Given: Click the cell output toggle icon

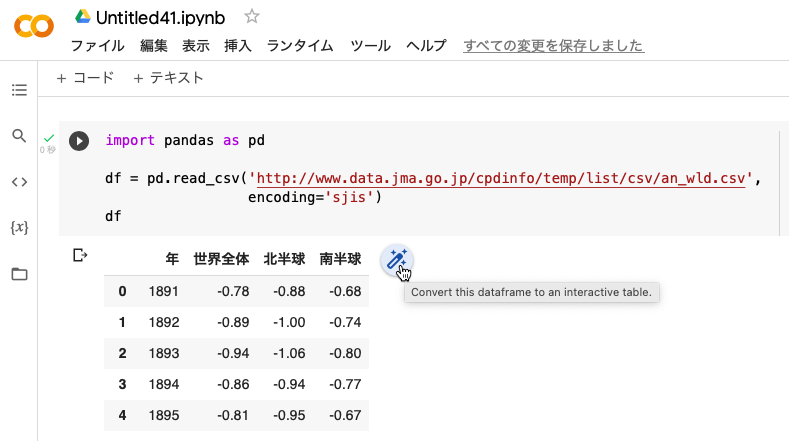Looking at the screenshot, I should click(80, 255).
